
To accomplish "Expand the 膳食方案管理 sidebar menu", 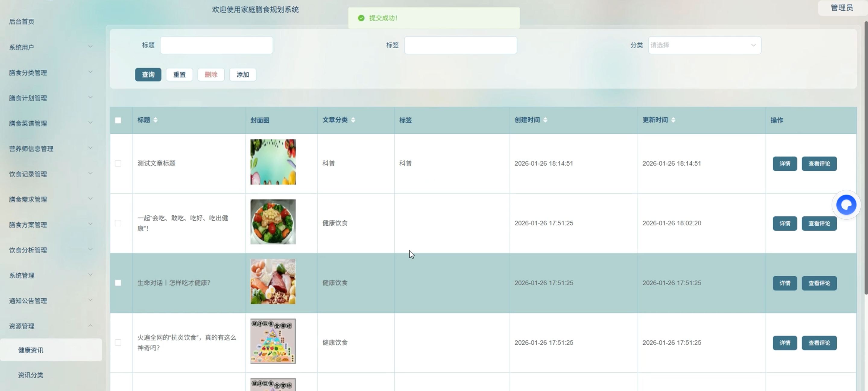I will pyautogui.click(x=51, y=224).
